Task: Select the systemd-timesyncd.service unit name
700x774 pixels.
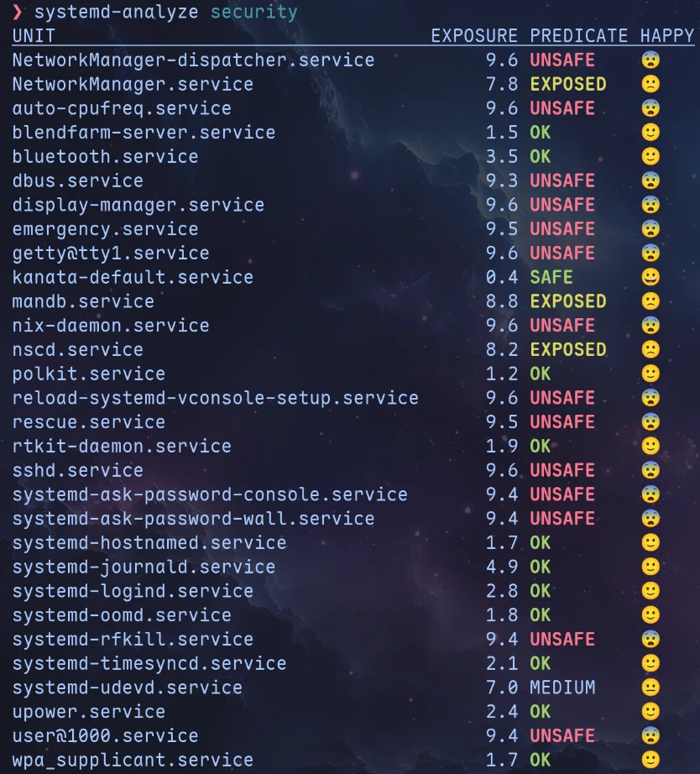Action: (x=149, y=664)
